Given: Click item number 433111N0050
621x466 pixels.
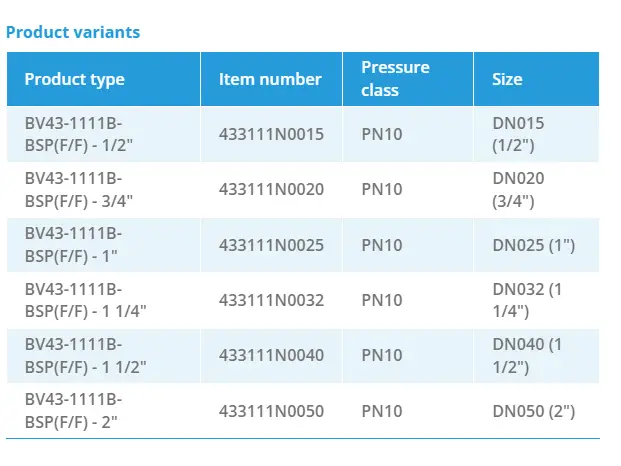Looking at the screenshot, I should tap(271, 411).
